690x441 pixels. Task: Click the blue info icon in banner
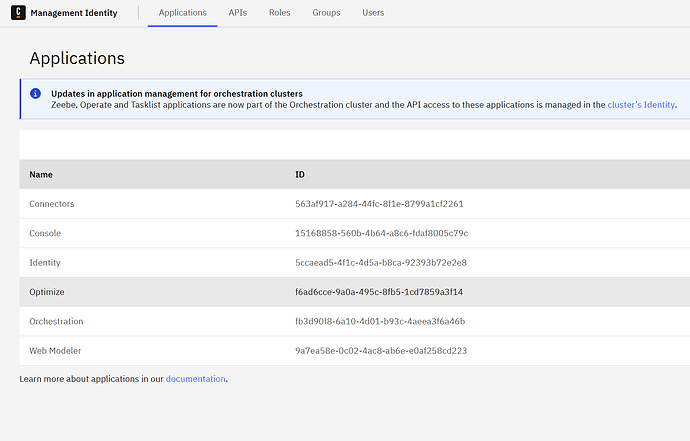[x=36, y=94]
